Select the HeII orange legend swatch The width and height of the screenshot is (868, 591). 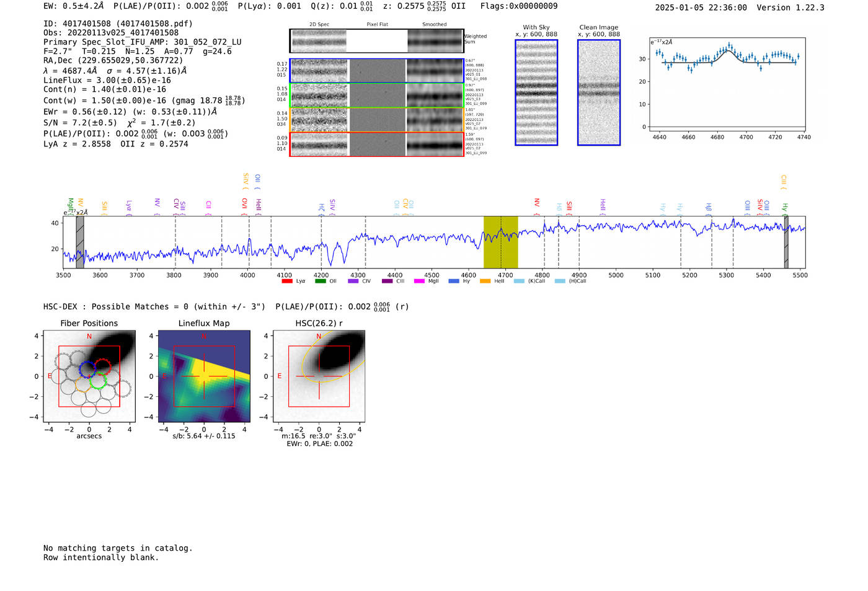click(485, 281)
